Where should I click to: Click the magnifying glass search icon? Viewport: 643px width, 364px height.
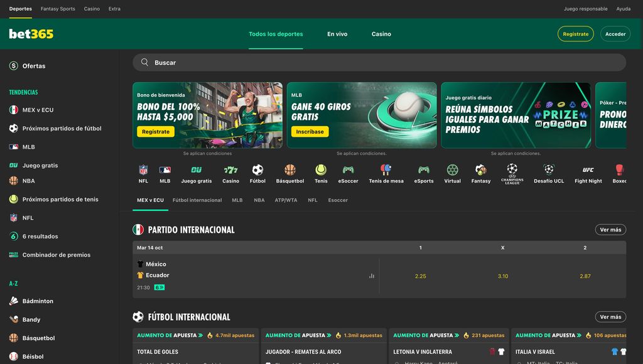pyautogui.click(x=144, y=62)
